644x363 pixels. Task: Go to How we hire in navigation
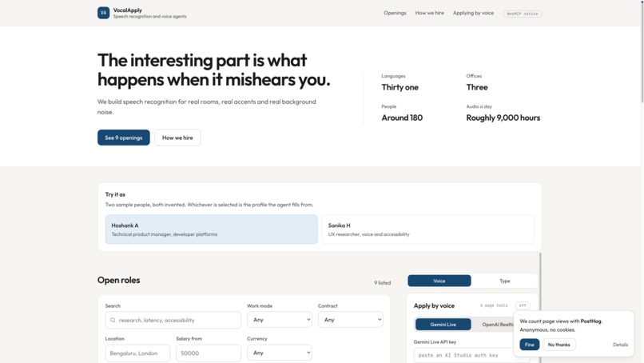click(x=430, y=13)
